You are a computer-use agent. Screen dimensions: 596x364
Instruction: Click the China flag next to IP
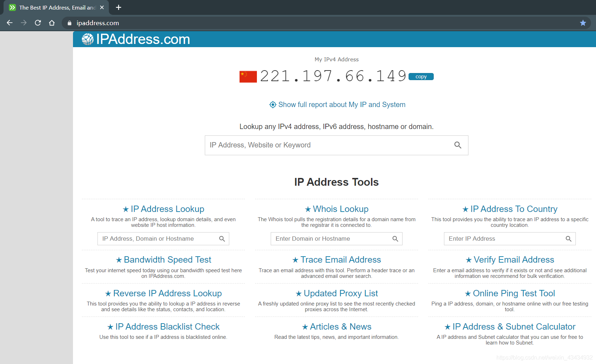pos(248,77)
